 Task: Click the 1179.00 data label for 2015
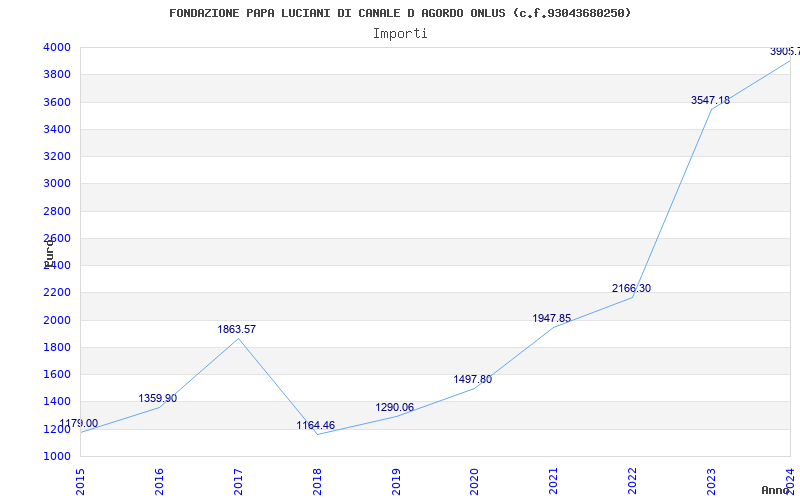pyautogui.click(x=79, y=423)
